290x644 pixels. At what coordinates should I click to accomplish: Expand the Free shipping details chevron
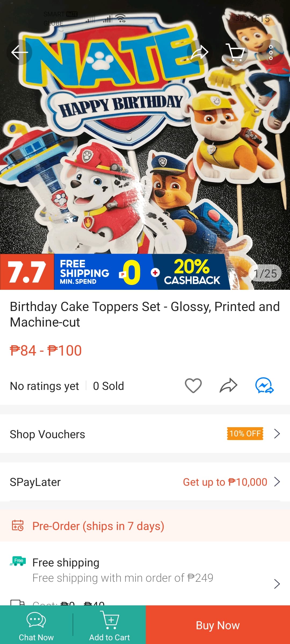click(277, 584)
